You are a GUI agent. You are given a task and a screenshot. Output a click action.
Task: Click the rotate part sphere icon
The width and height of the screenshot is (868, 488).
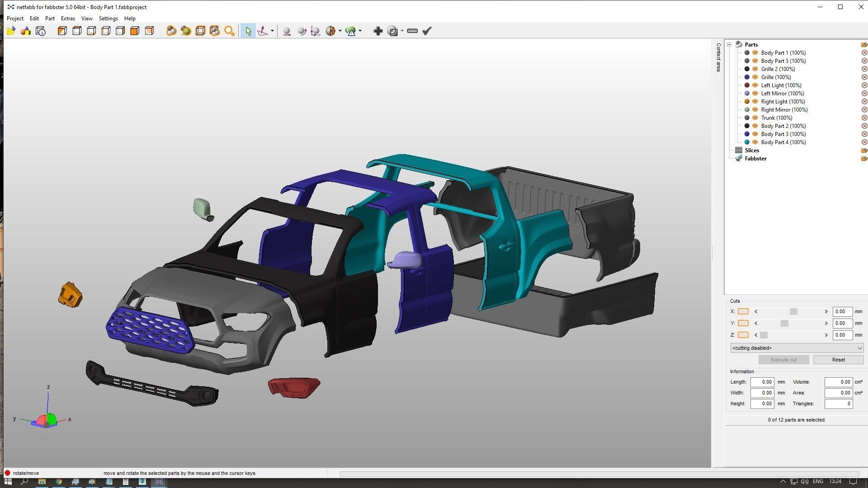click(302, 31)
